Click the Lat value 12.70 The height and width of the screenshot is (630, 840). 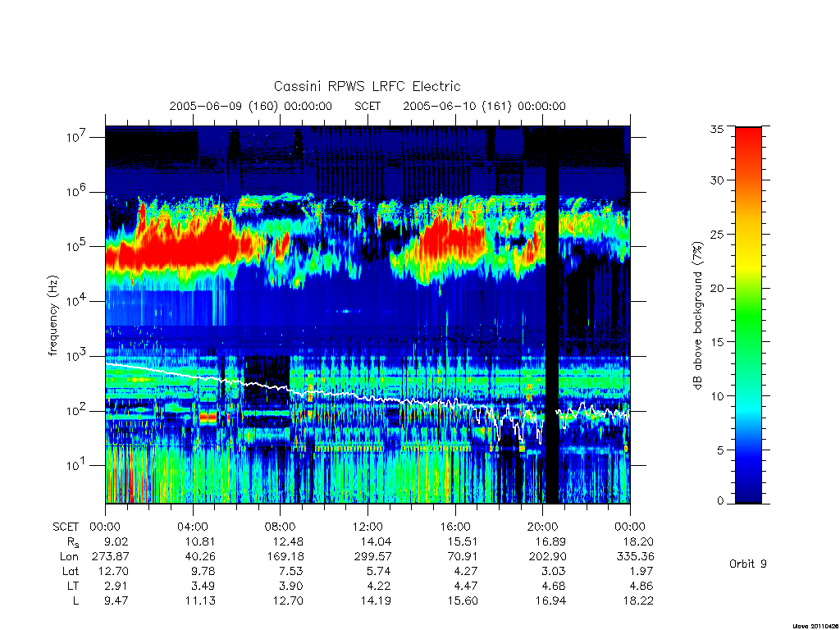113,571
